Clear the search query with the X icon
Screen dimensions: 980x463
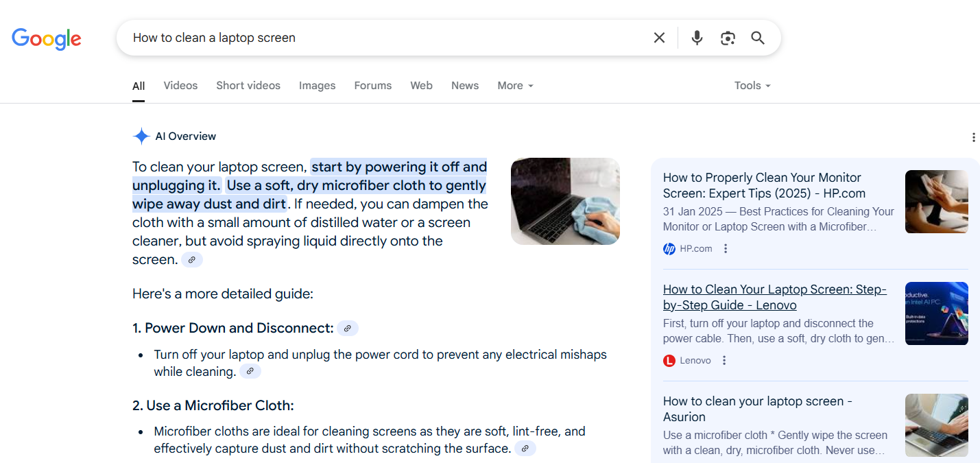click(x=659, y=38)
